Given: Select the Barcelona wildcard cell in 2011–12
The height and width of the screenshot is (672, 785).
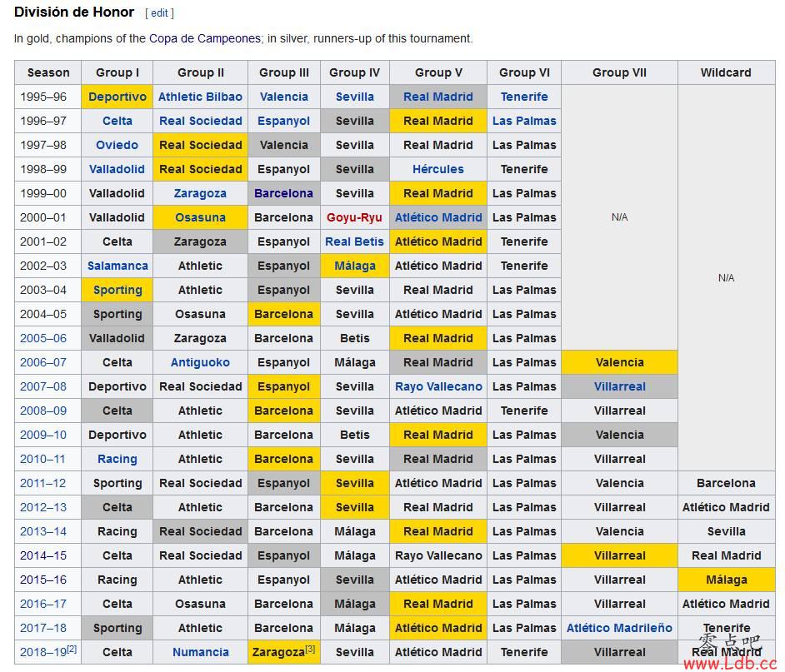Looking at the screenshot, I should click(x=726, y=483).
